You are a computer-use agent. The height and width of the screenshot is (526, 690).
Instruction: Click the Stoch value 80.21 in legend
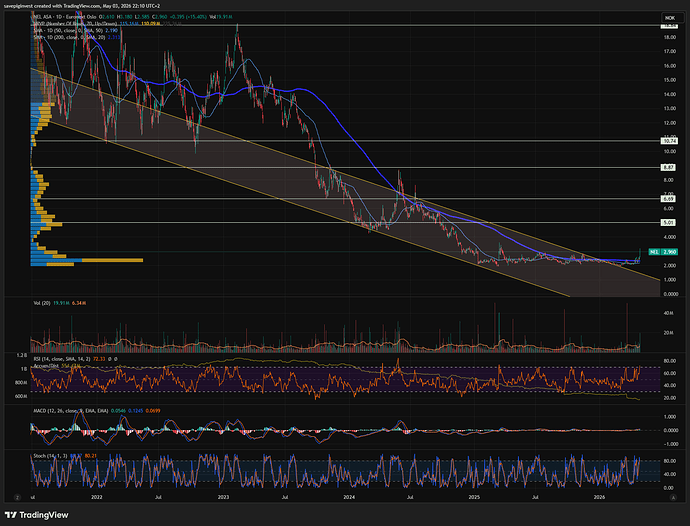pos(90,456)
